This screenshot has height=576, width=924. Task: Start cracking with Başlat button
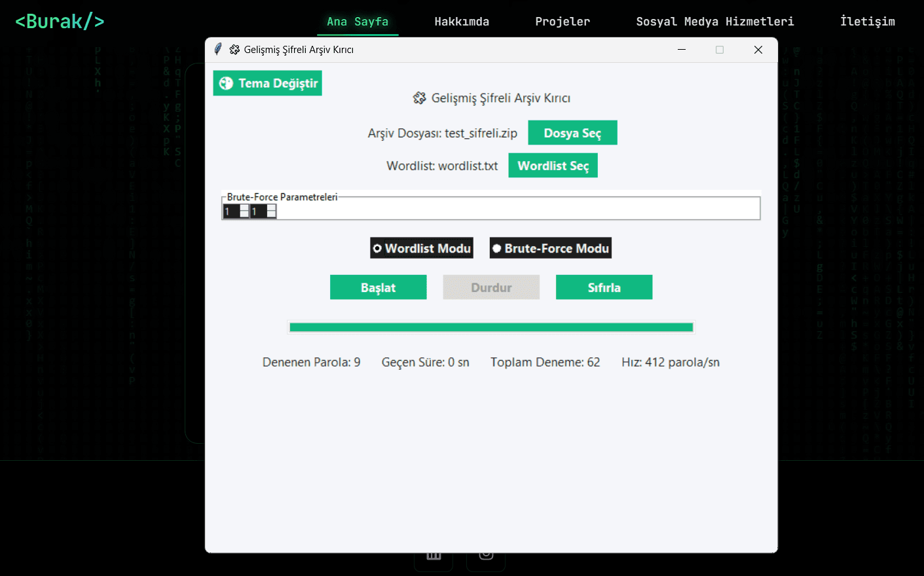[378, 287]
